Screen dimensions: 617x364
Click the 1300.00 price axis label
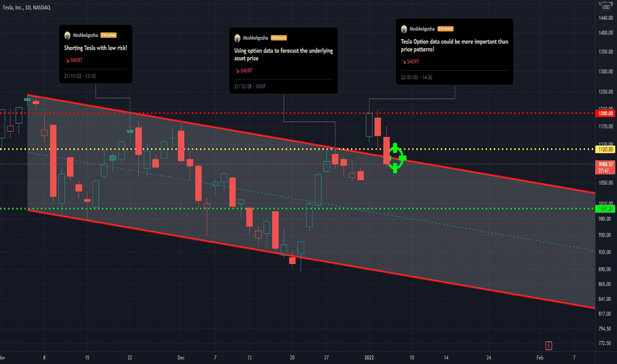point(606,71)
